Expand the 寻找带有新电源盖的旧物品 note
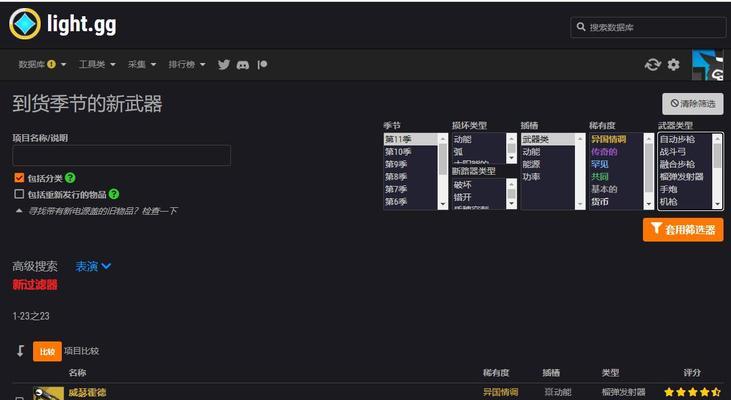This screenshot has height=400, width=731. tap(19, 211)
